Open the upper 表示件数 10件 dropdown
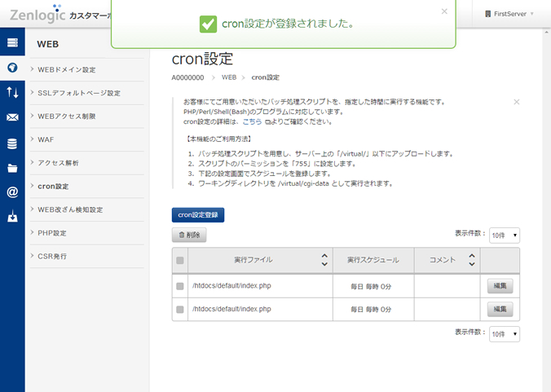Viewport: 551px width, 392px height. tap(505, 236)
